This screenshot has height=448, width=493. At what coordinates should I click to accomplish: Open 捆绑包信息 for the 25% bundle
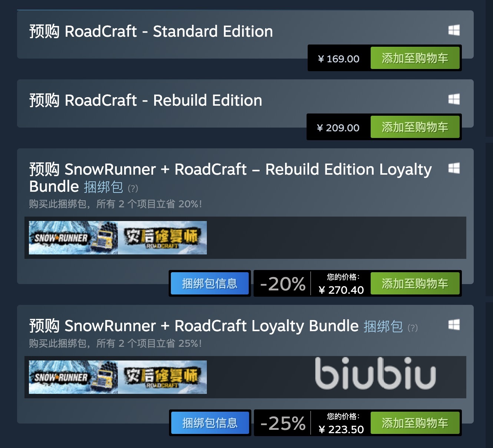tap(210, 423)
